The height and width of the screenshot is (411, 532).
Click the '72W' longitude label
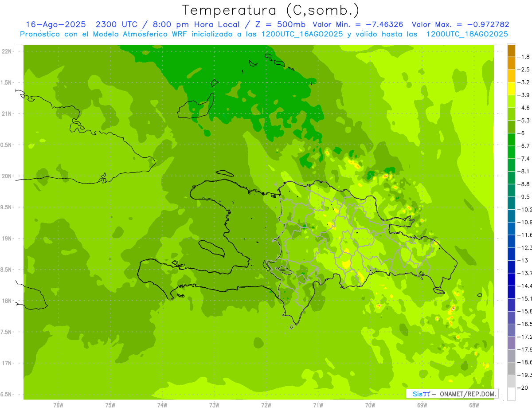tap(266, 405)
